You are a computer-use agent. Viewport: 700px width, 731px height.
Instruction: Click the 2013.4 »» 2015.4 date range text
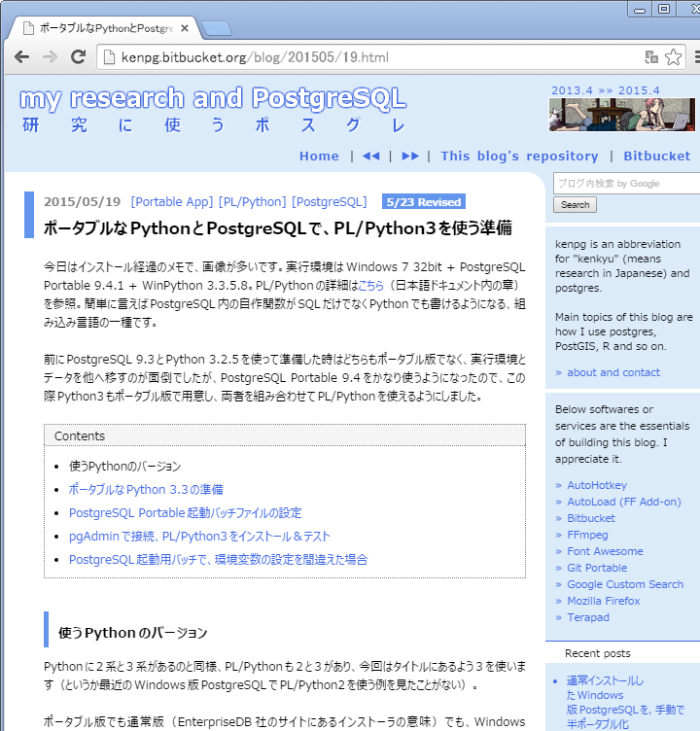tap(606, 90)
